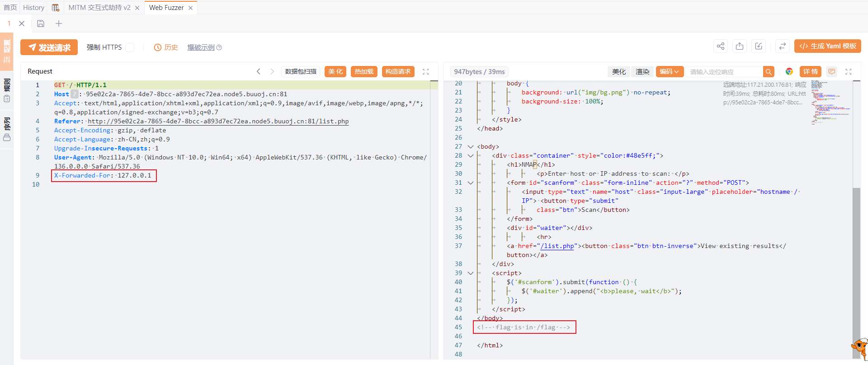Close fuzzer sub-tab 1
The height and width of the screenshot is (365, 868).
[x=22, y=23]
